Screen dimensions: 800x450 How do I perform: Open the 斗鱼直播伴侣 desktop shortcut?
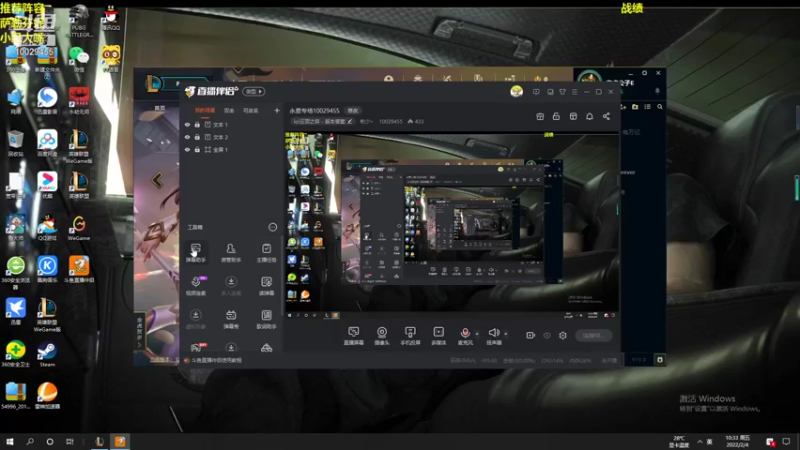(79, 269)
